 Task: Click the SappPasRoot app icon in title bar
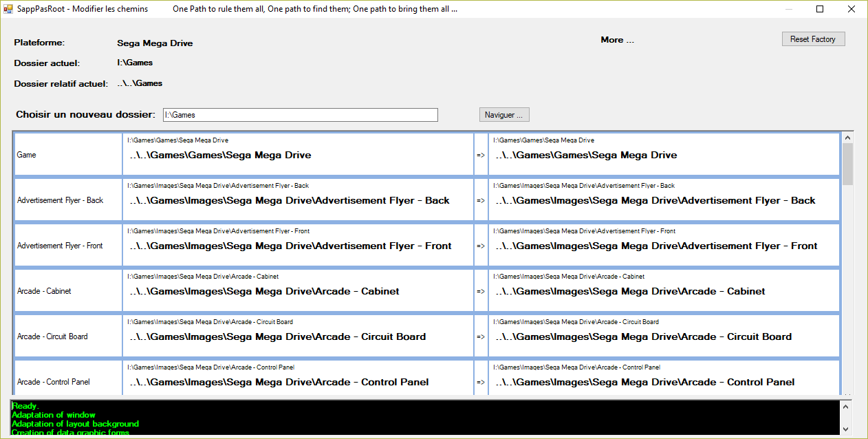8,9
